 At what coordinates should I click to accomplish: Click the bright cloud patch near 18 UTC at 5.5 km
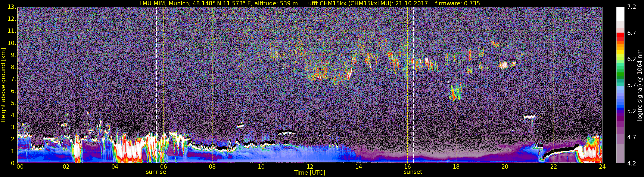(x=455, y=93)
